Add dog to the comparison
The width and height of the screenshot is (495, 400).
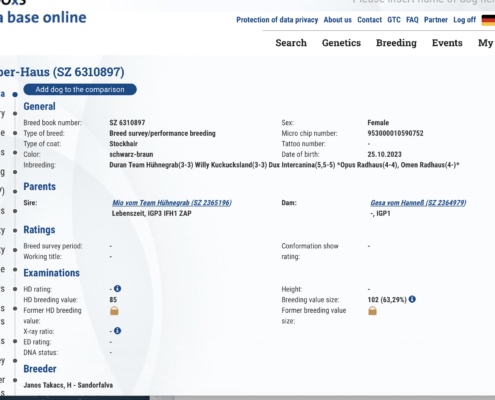coord(80,89)
